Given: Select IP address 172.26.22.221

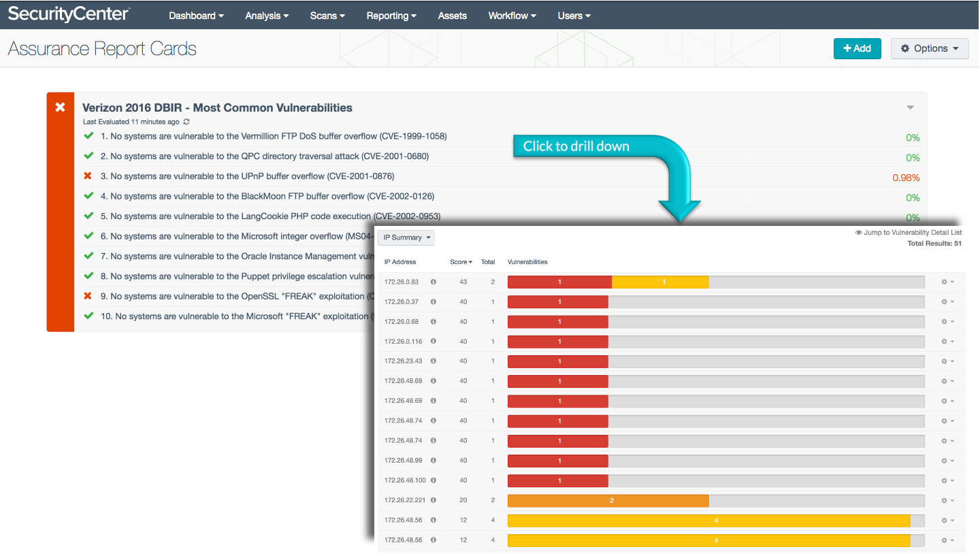Looking at the screenshot, I should pyautogui.click(x=405, y=500).
